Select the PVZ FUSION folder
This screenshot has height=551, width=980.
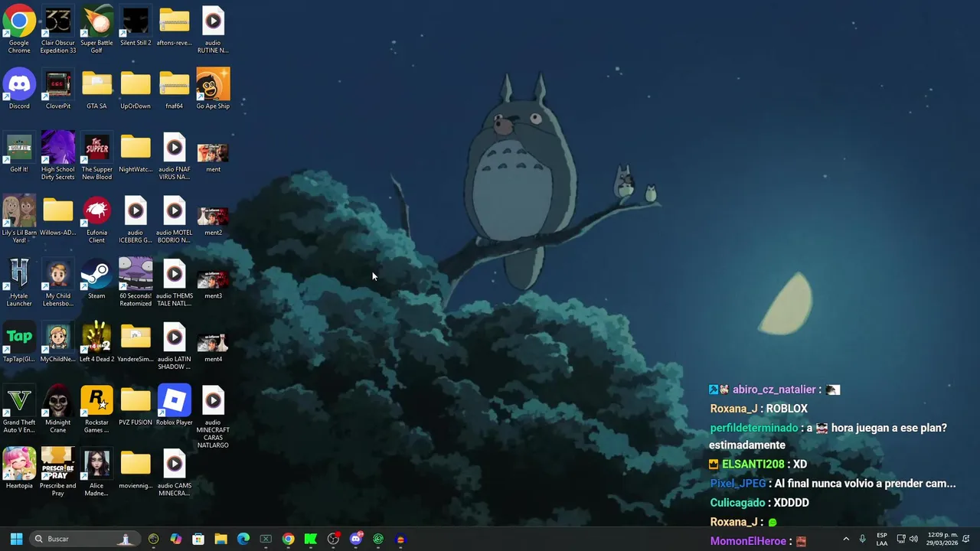136,406
